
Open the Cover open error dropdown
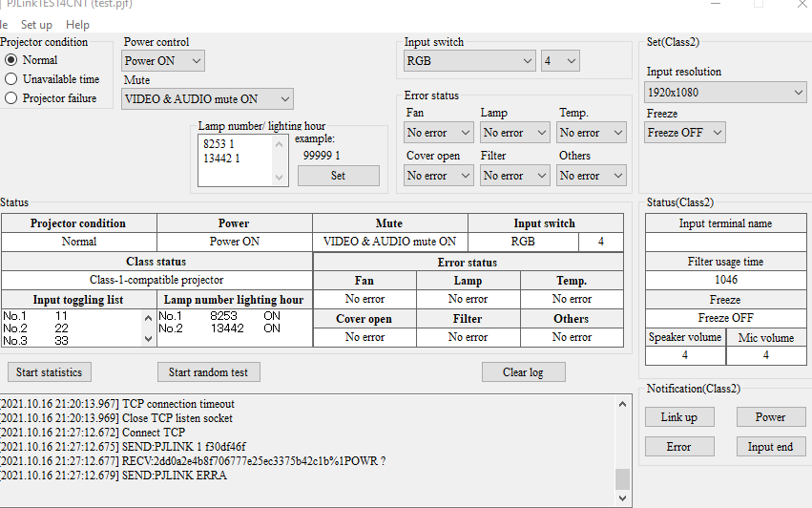coord(438,176)
